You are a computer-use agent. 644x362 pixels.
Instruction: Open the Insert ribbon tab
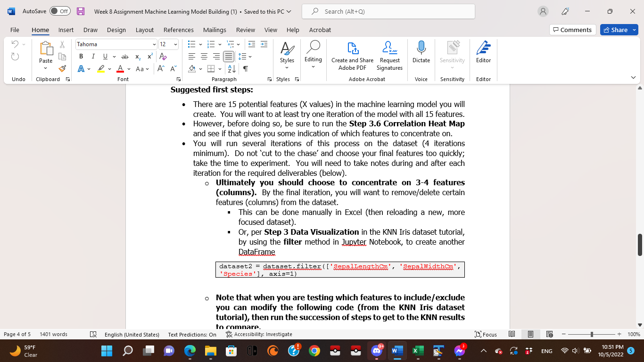coord(66,30)
